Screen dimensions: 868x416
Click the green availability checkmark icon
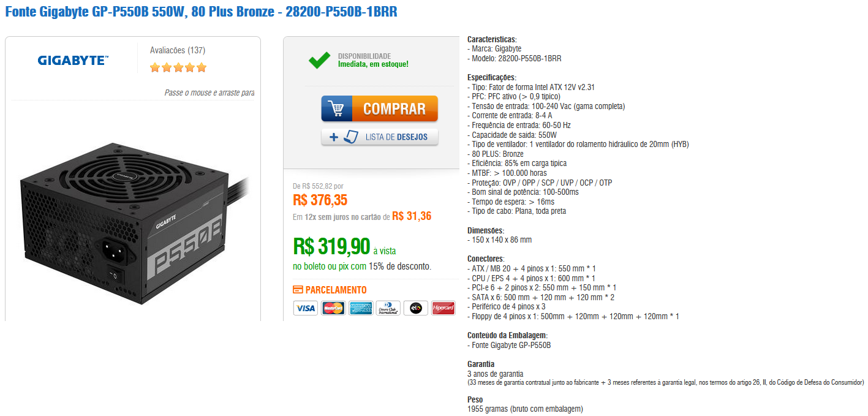[x=319, y=60]
